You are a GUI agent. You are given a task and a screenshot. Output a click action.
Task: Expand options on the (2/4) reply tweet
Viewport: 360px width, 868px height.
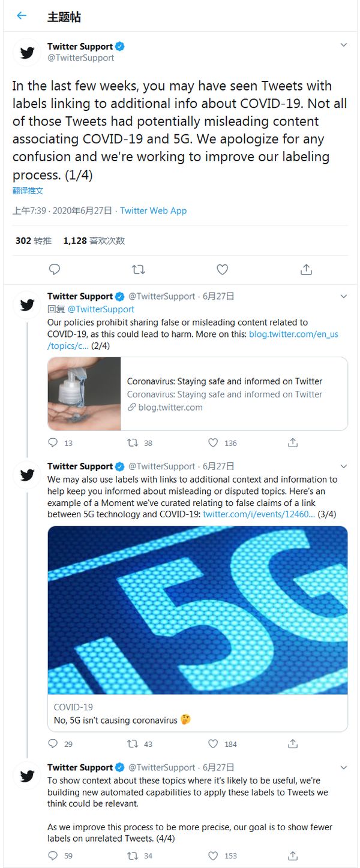click(343, 296)
